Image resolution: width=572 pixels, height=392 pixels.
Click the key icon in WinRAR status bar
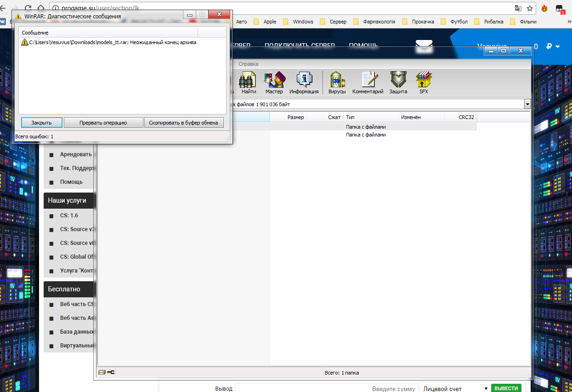pyautogui.click(x=110, y=372)
